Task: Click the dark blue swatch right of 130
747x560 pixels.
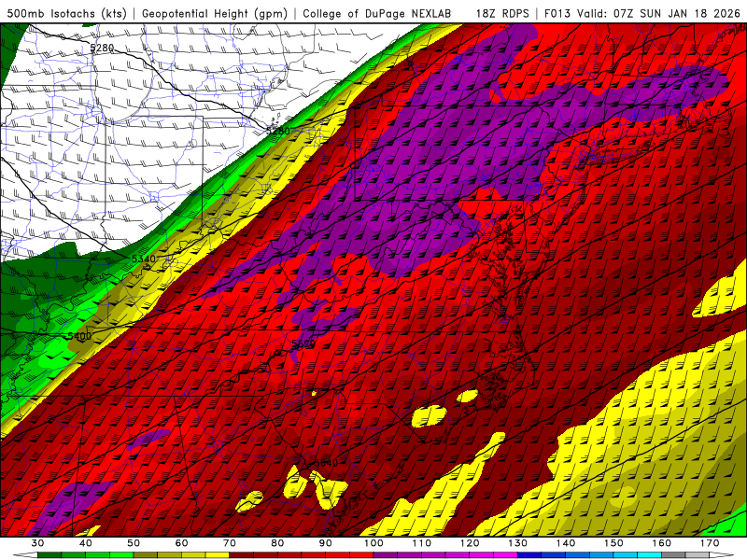Action: [529, 555]
